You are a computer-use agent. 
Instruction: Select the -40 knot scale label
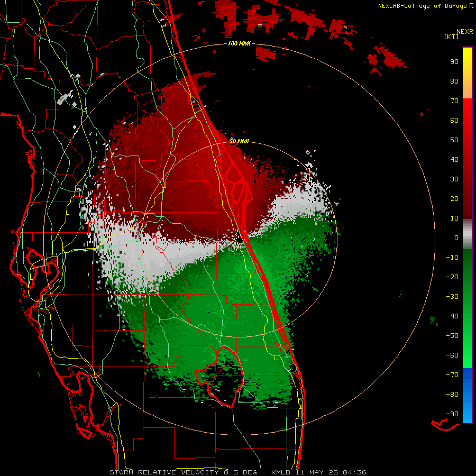click(x=452, y=316)
